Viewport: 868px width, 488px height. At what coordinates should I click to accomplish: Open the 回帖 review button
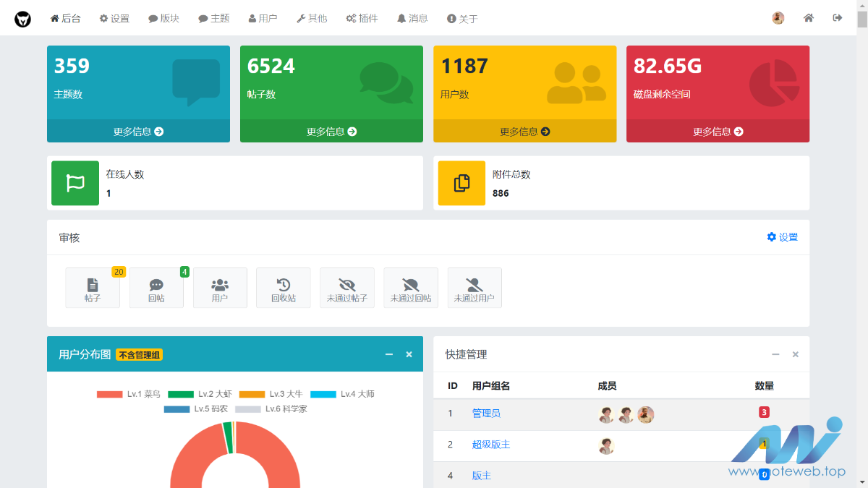(156, 288)
